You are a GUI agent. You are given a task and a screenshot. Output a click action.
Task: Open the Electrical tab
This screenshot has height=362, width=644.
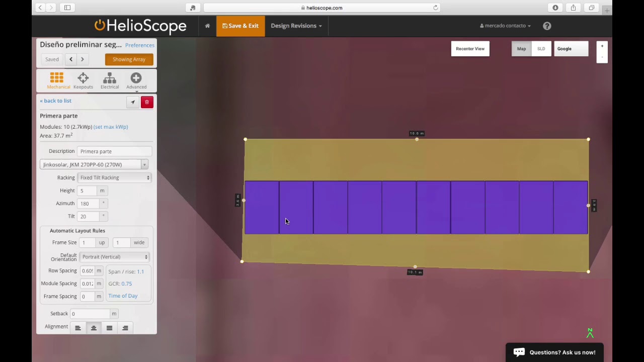pos(110,81)
